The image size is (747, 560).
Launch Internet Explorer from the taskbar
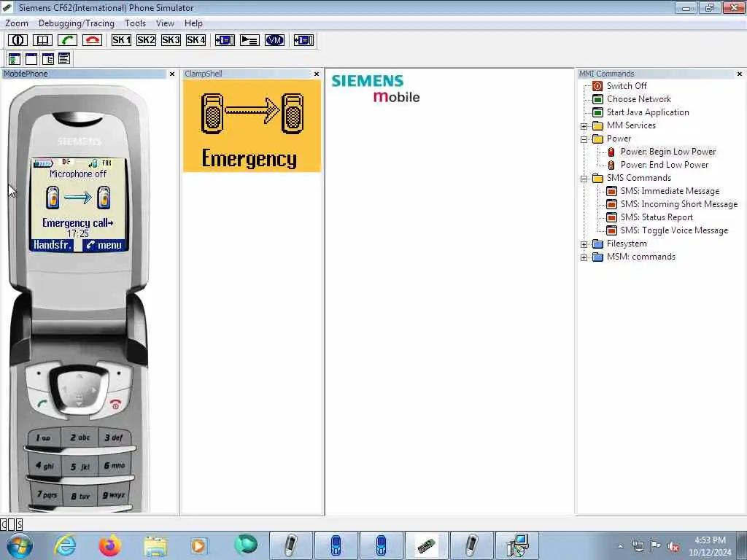pos(65,545)
